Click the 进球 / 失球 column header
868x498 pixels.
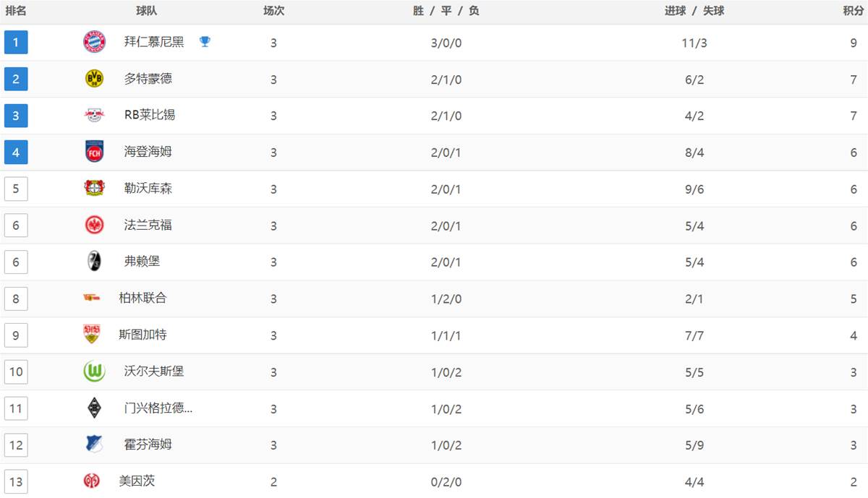[x=694, y=10]
